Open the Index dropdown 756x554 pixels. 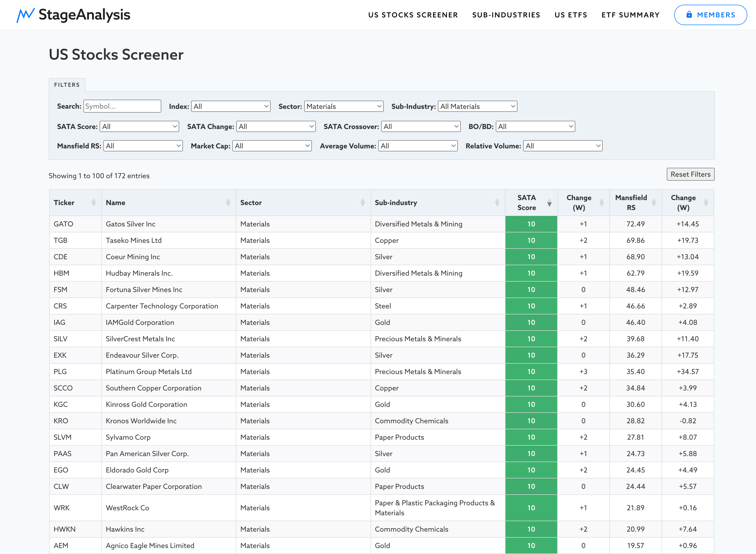(231, 106)
